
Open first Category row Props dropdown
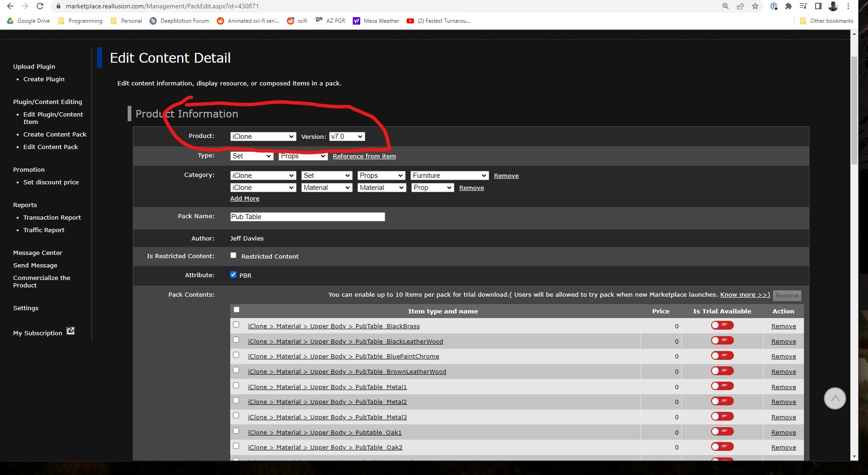coord(382,176)
